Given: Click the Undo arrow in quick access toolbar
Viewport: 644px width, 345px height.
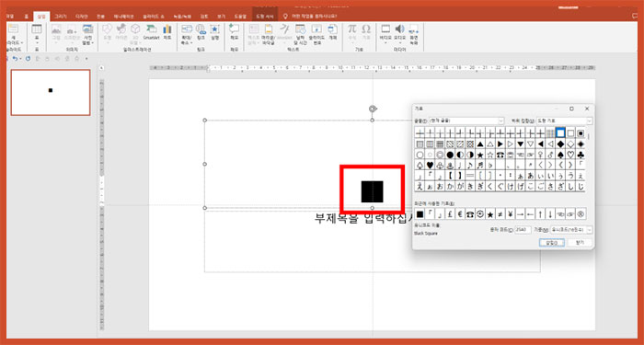Looking at the screenshot, I should (x=16, y=59).
